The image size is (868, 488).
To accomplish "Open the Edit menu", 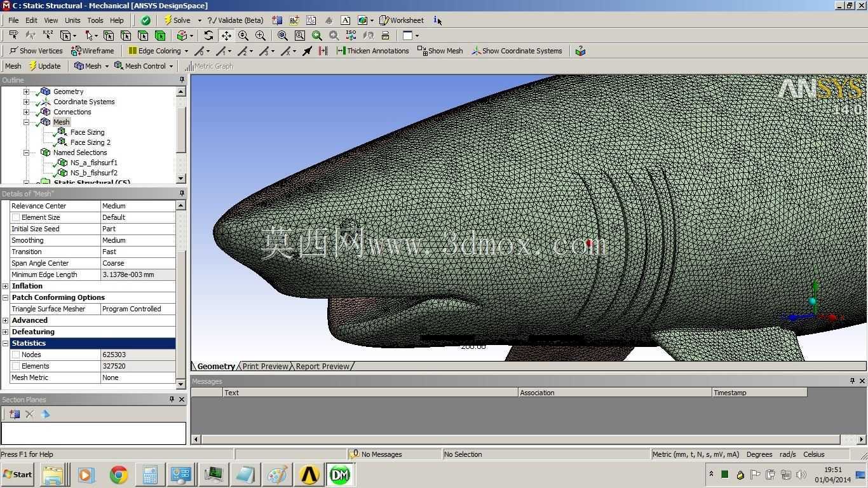I will click(x=31, y=20).
